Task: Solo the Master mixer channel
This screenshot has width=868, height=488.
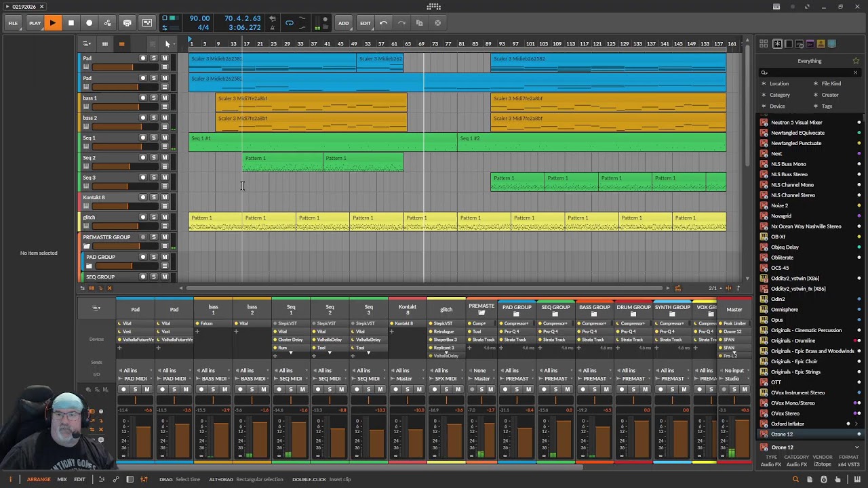Action: [x=735, y=389]
